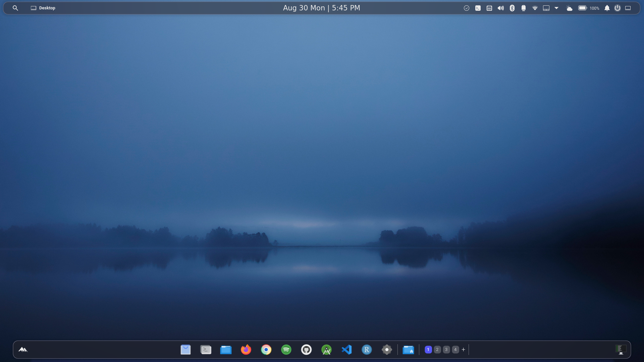The height and width of the screenshot is (362, 644).
Task: Launch Firefox from the dock
Action: click(246, 350)
